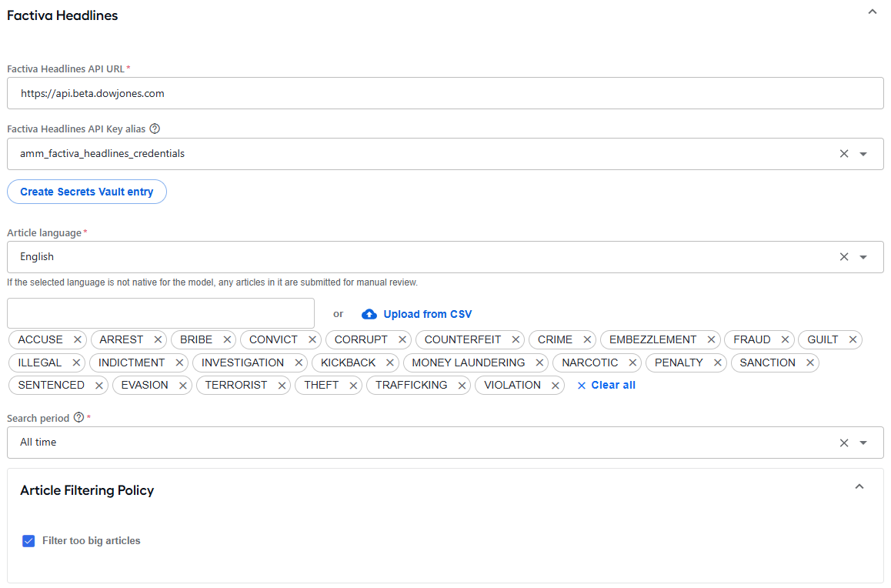Click Clear all keywords link

(x=606, y=385)
